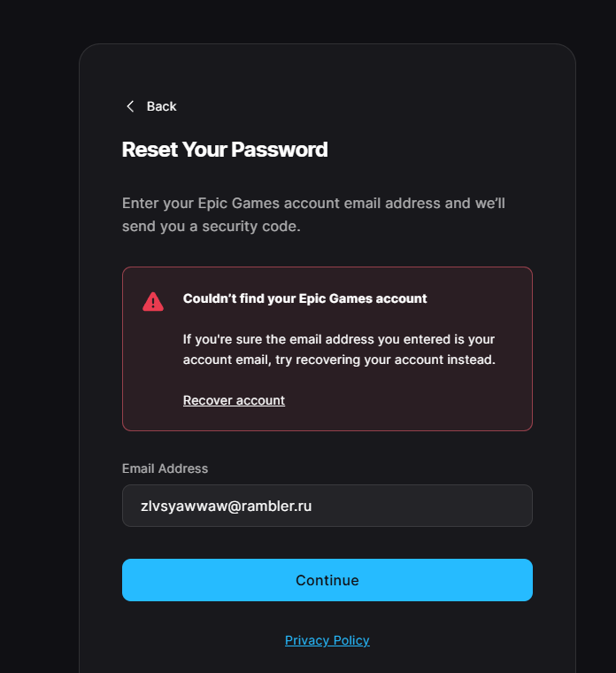
Task: Click the empty area inside the red error box
Action: [407, 399]
